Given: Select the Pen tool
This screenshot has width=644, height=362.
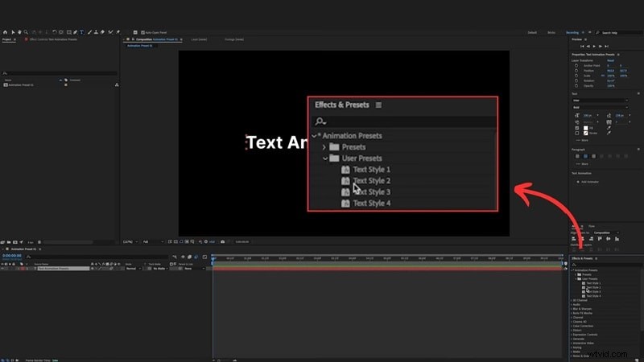Looking at the screenshot, I should [x=75, y=32].
